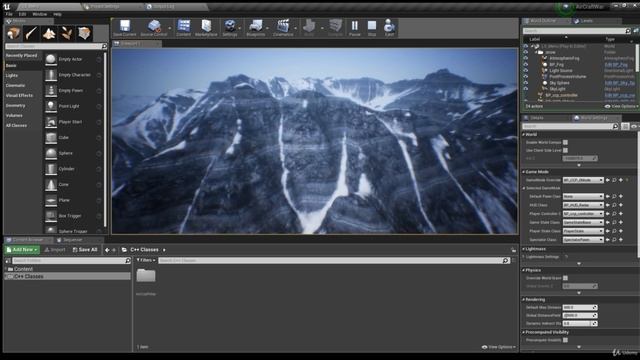Screen dimensions: 640x360
Task: Open the HUD Class dropdown
Action: point(583,205)
